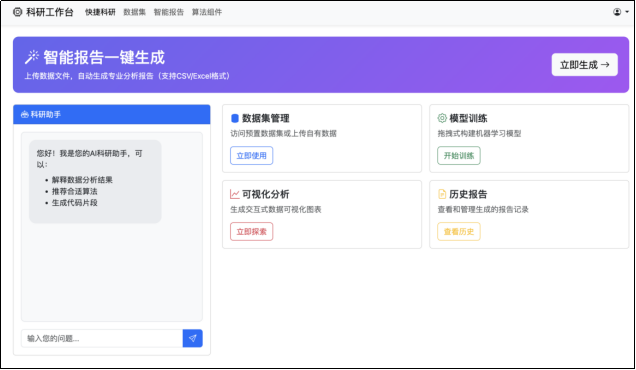
Task: Focus the 输入您的问题 input field
Action: point(102,338)
